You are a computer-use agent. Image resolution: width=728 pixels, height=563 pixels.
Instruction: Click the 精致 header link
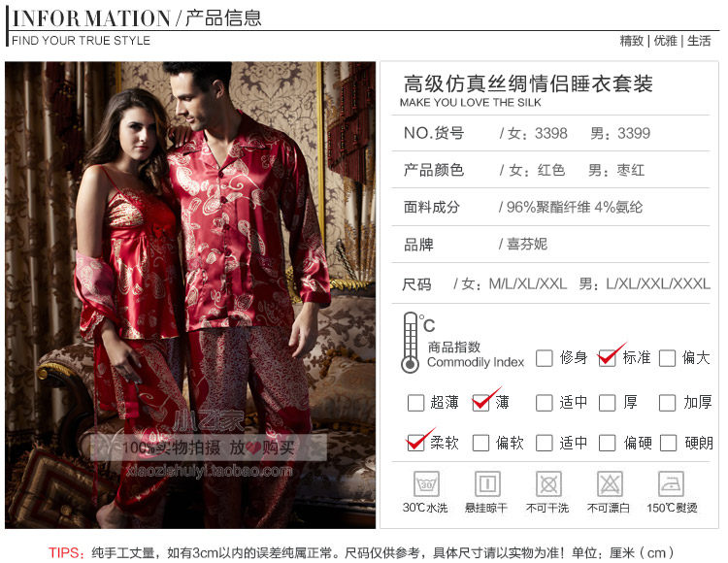click(x=632, y=41)
